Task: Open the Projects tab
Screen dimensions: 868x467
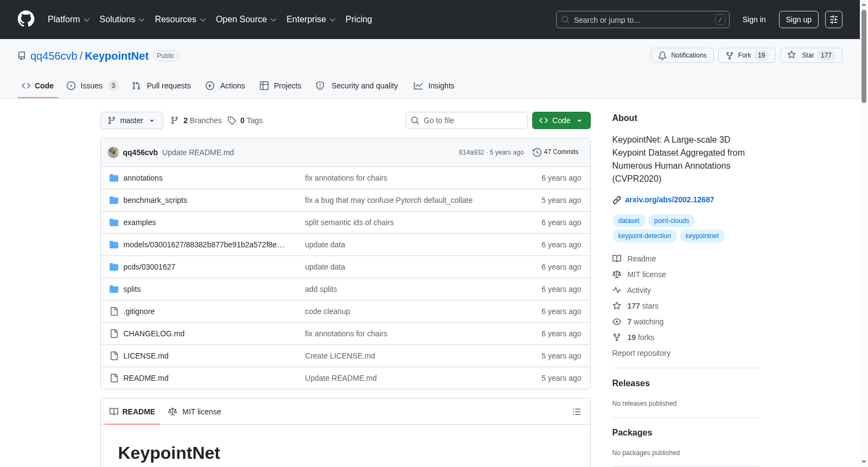Action: click(280, 86)
